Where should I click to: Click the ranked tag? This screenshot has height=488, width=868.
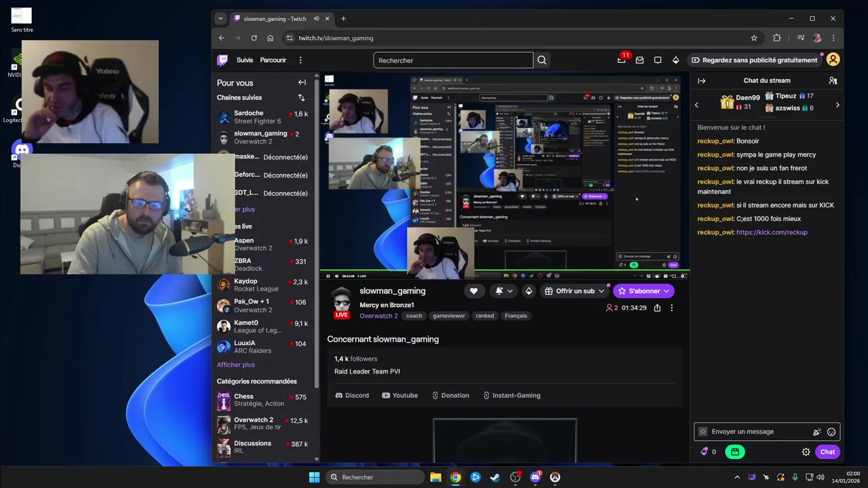click(485, 316)
